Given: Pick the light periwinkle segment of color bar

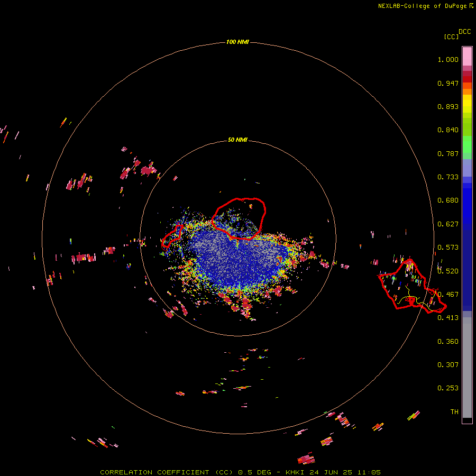Looking at the screenshot, I should coord(467,168).
